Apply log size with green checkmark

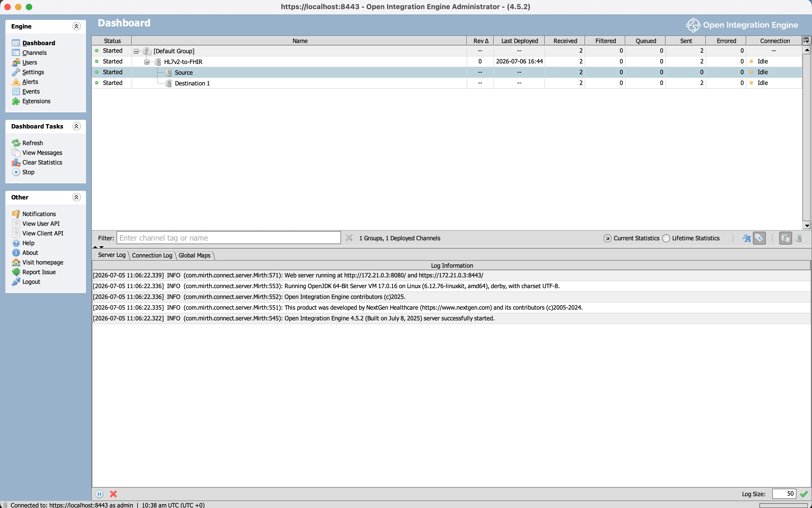[x=804, y=494]
